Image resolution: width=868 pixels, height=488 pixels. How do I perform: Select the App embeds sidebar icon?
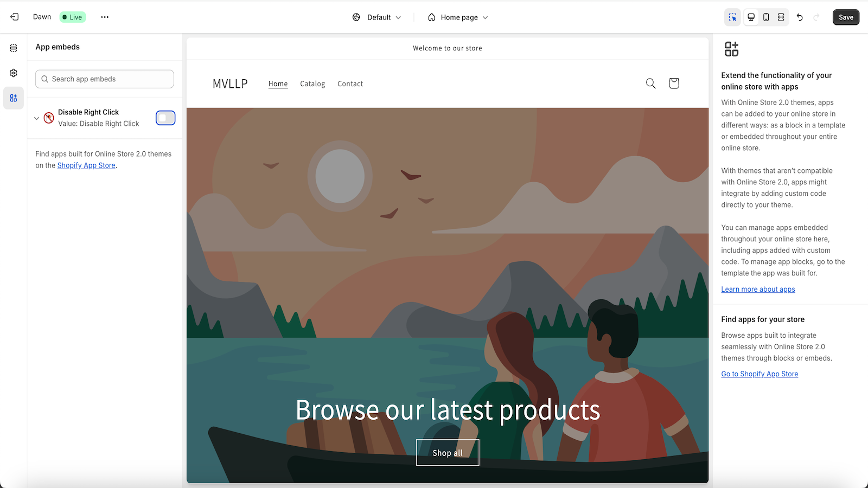[x=14, y=98]
